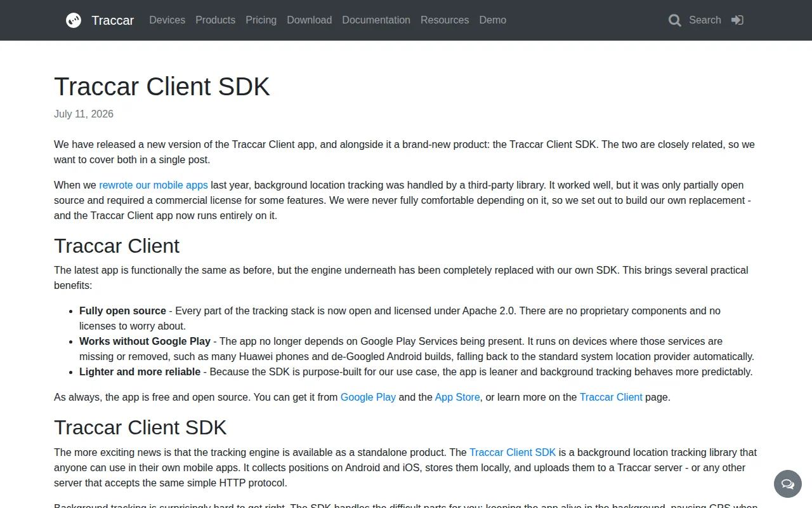Viewport: 812px width, 508px height.
Task: Click the Traccar brand name
Action: click(113, 20)
